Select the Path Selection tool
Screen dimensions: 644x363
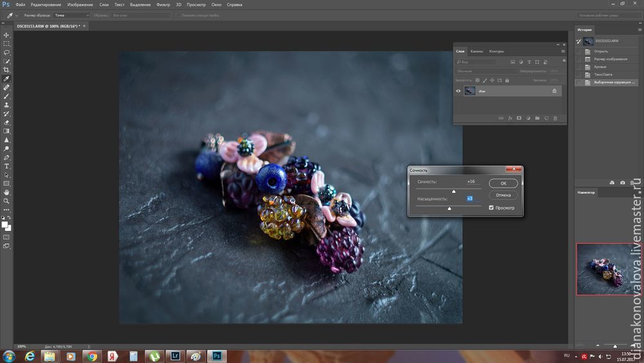[x=6, y=175]
